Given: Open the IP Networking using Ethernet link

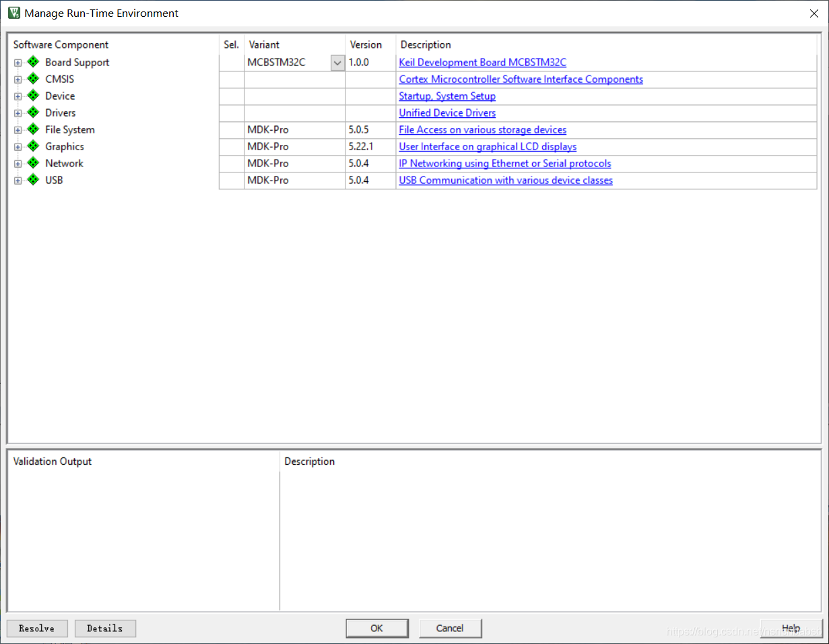Looking at the screenshot, I should point(505,163).
